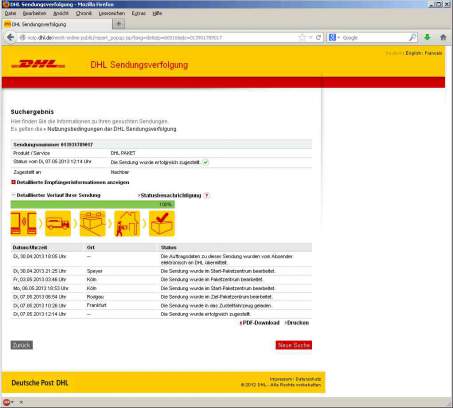The image size is (453, 408).
Task: Open the Lesezeichen menu
Action: tap(112, 13)
